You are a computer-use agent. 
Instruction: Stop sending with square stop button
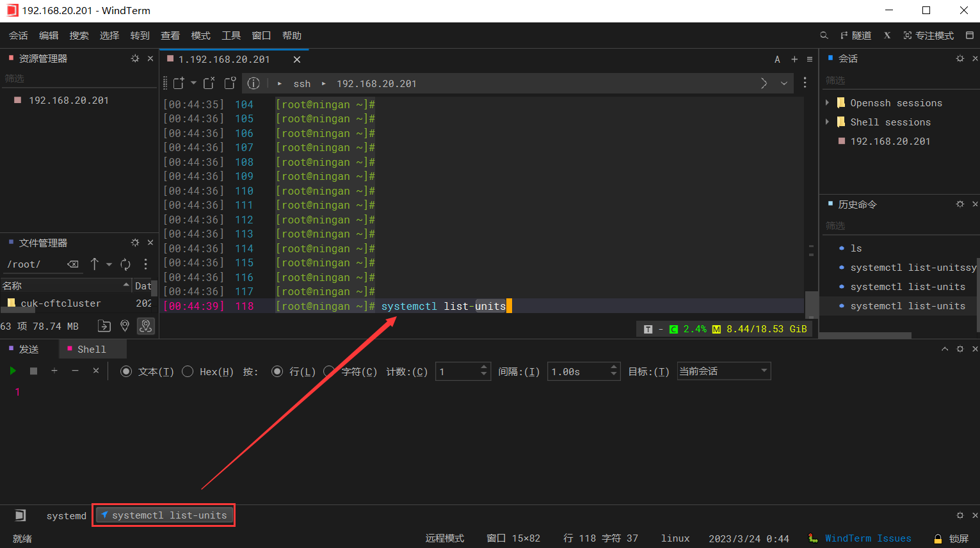click(33, 371)
